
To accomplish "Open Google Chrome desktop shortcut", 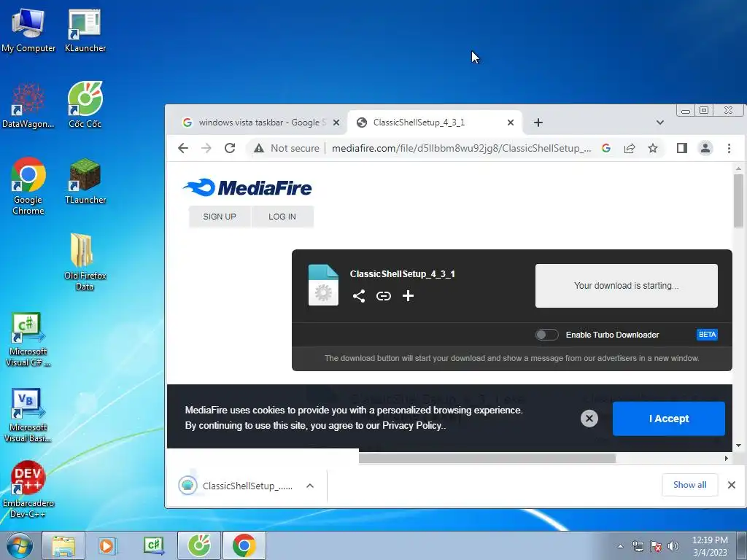I will pos(28,187).
